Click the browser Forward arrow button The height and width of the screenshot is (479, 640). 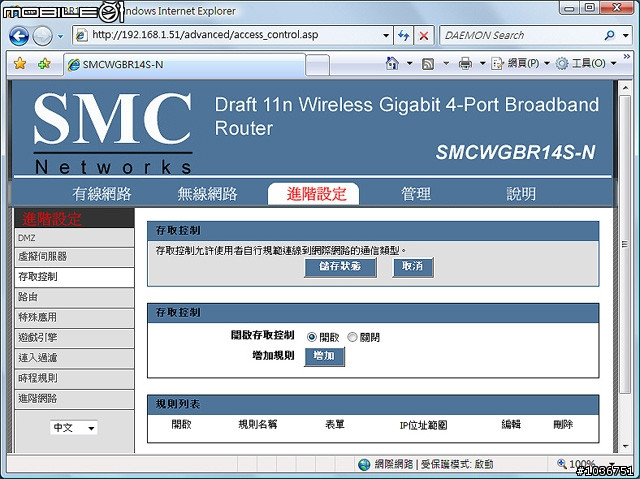42,36
